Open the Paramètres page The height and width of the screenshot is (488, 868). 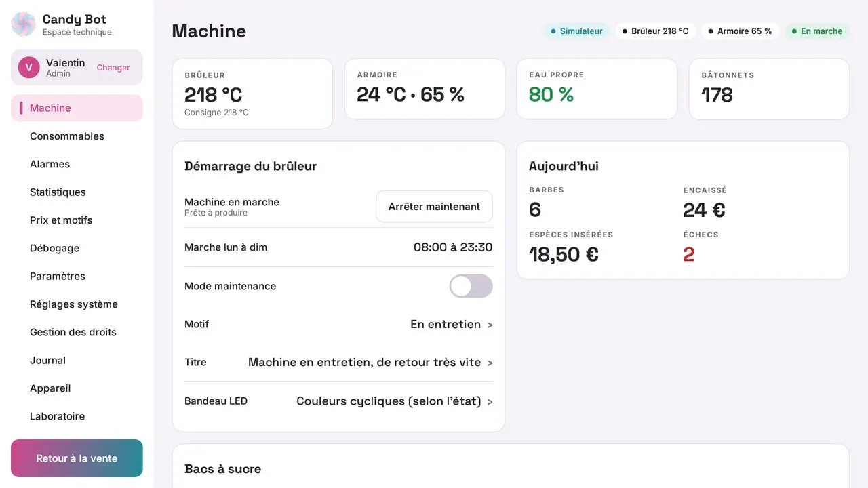tap(77, 277)
